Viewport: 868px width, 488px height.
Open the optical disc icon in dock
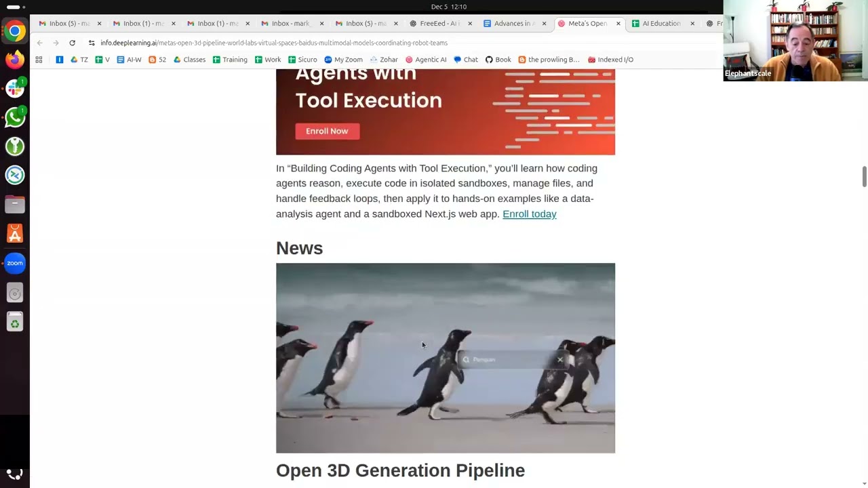(15, 292)
